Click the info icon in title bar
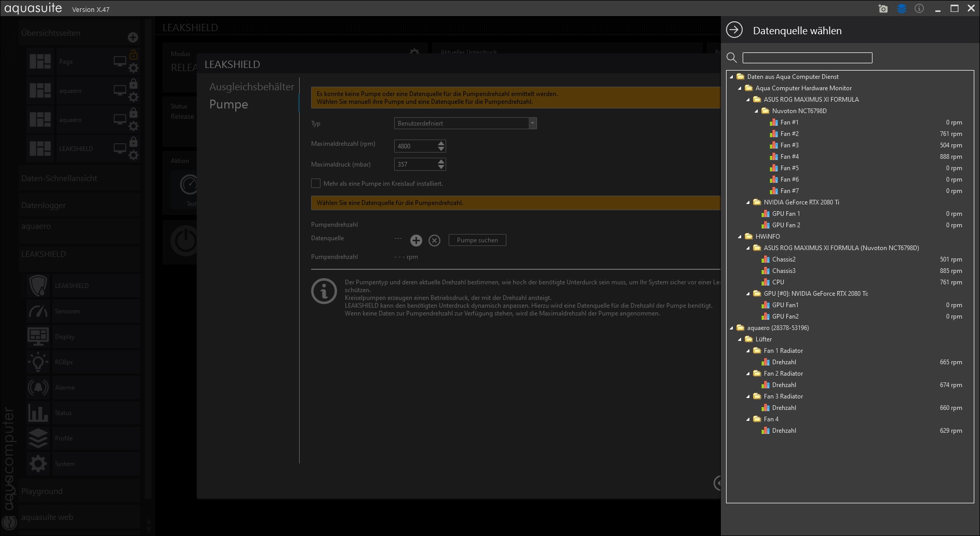Image resolution: width=980 pixels, height=536 pixels. point(919,9)
